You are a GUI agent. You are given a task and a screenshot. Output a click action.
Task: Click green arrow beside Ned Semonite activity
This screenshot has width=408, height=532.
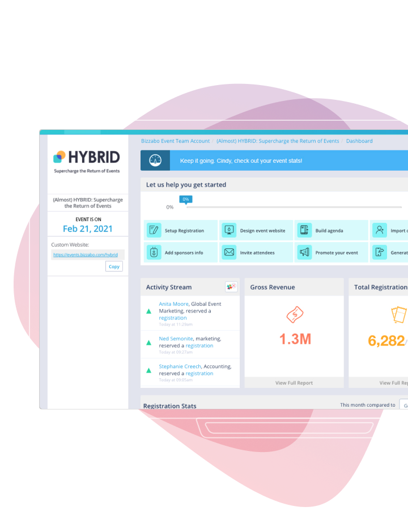[x=148, y=343]
